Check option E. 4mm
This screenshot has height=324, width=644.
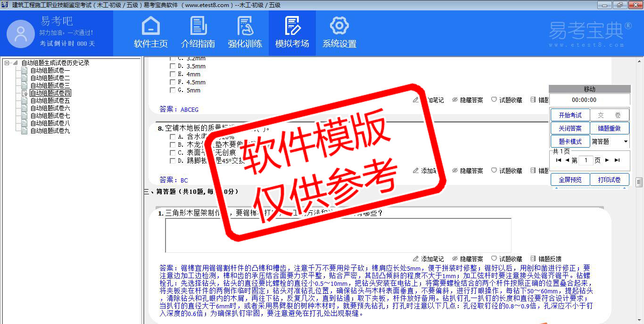(173, 75)
